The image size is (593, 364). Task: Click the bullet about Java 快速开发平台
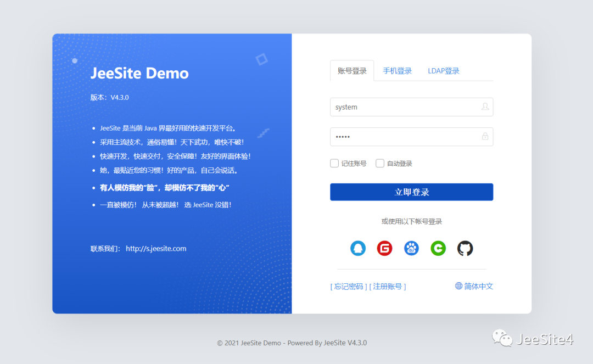click(x=169, y=128)
